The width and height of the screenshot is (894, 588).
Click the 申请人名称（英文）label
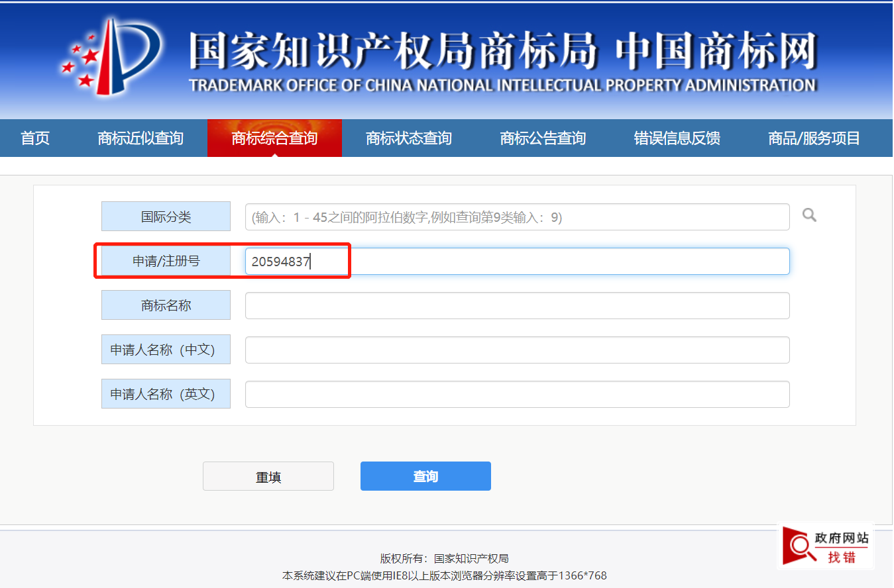coord(166,394)
